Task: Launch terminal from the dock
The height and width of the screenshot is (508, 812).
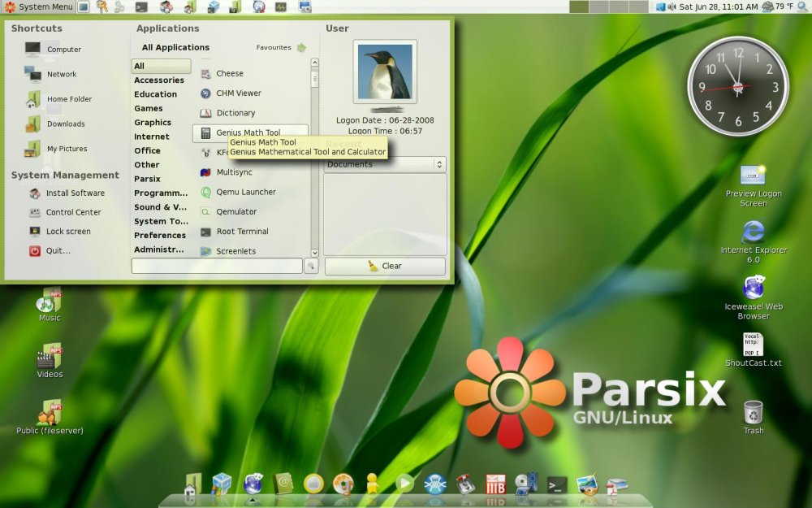Action: (x=557, y=485)
